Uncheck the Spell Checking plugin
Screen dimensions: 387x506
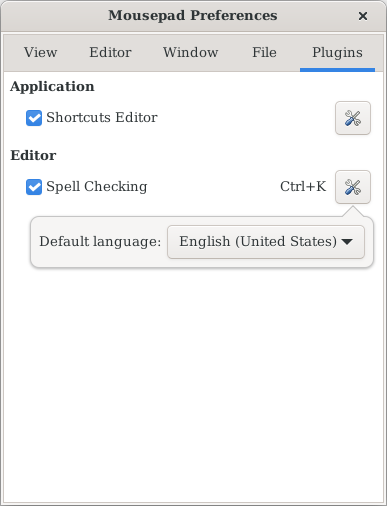point(34,187)
